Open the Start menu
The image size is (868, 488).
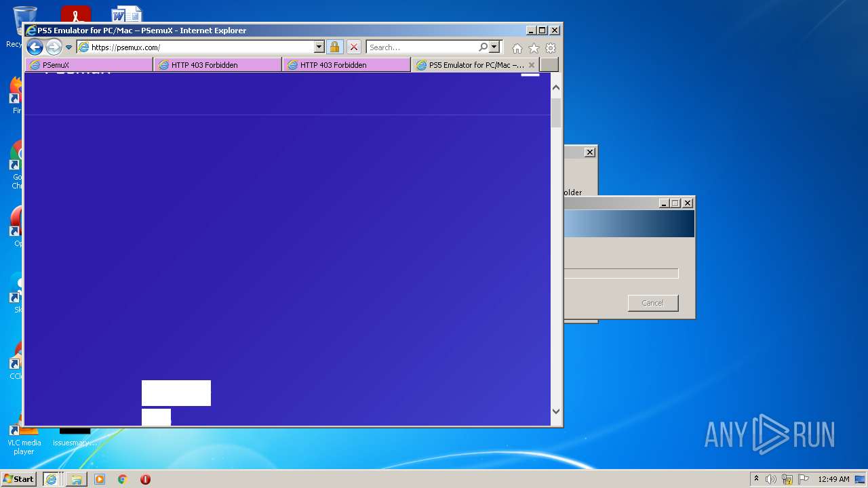18,479
